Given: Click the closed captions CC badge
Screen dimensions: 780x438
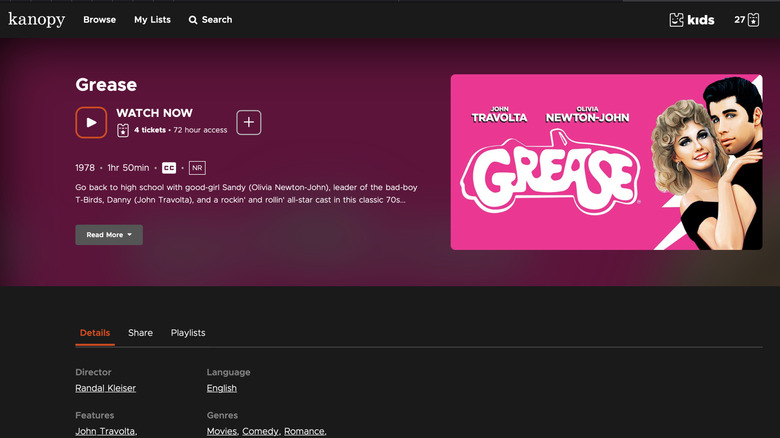Looking at the screenshot, I should [169, 168].
